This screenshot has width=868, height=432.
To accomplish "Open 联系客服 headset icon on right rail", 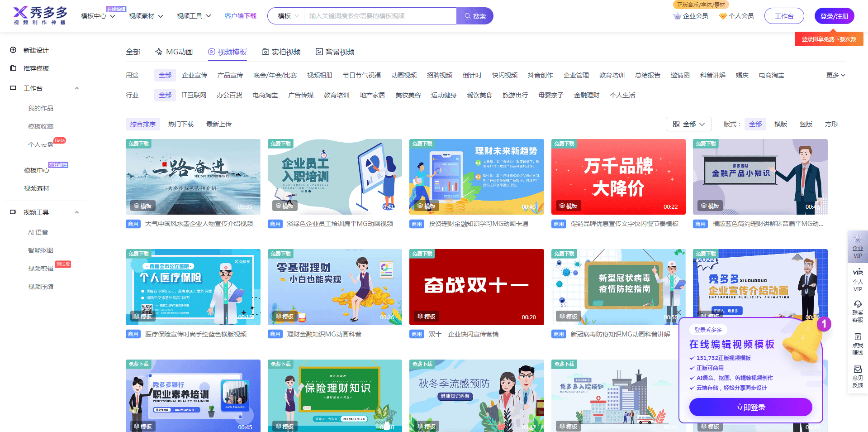I will pos(857,304).
